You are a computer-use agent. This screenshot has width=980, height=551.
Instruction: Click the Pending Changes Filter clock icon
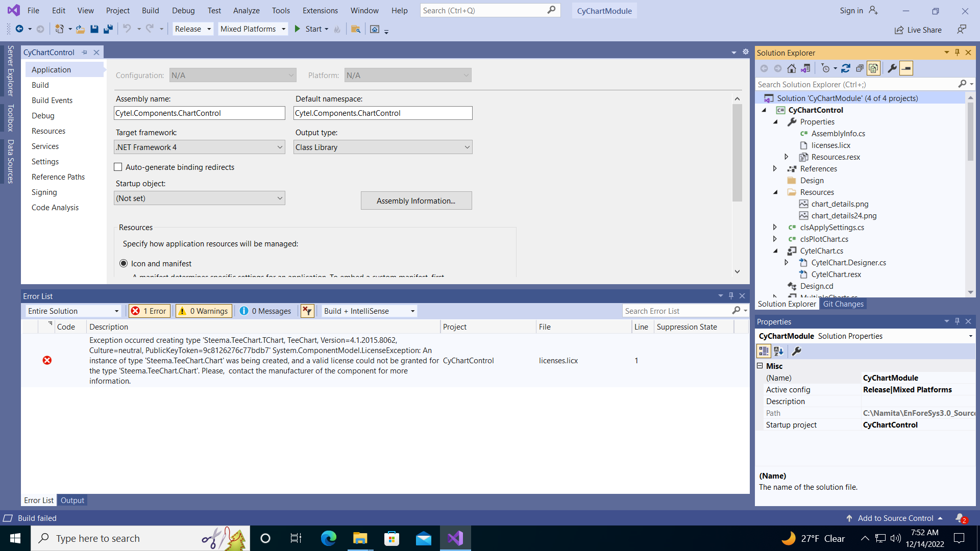[825, 68]
